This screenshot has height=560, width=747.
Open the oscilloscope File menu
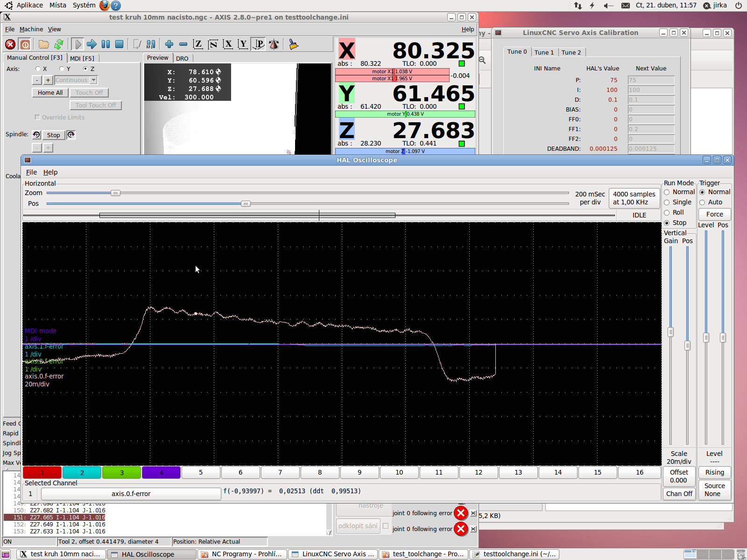pyautogui.click(x=31, y=172)
